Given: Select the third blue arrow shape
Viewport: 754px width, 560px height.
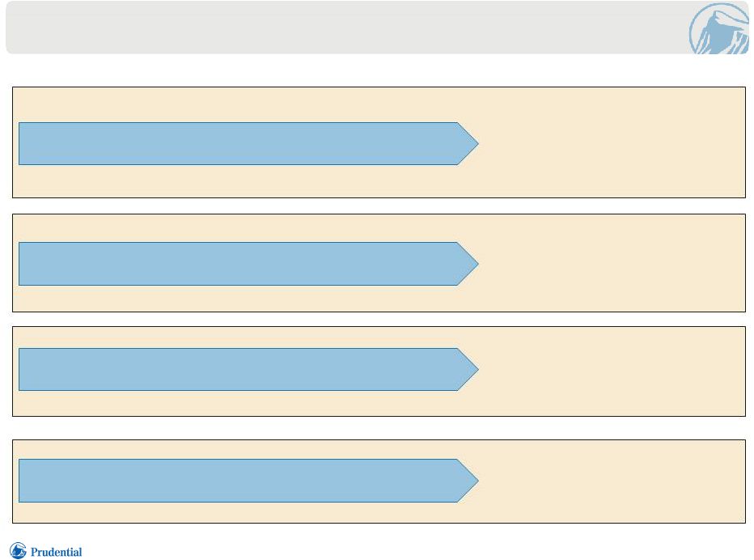Looking at the screenshot, I should pyautogui.click(x=248, y=369).
